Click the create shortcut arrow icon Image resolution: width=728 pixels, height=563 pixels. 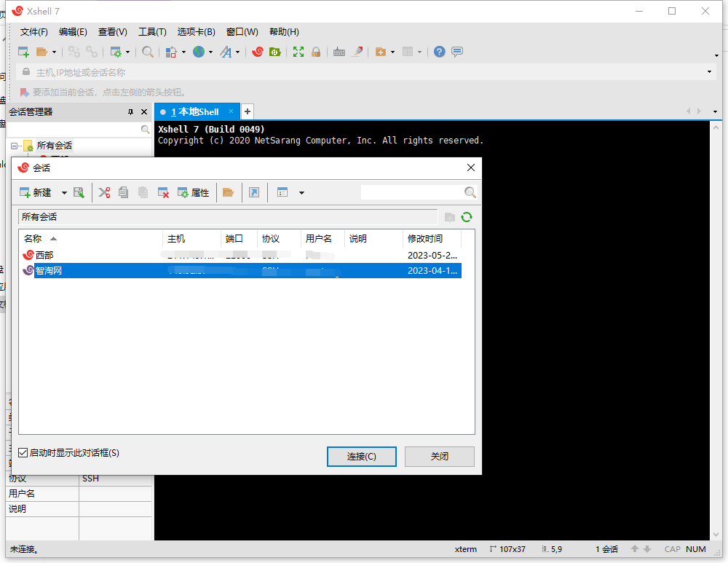[254, 192]
